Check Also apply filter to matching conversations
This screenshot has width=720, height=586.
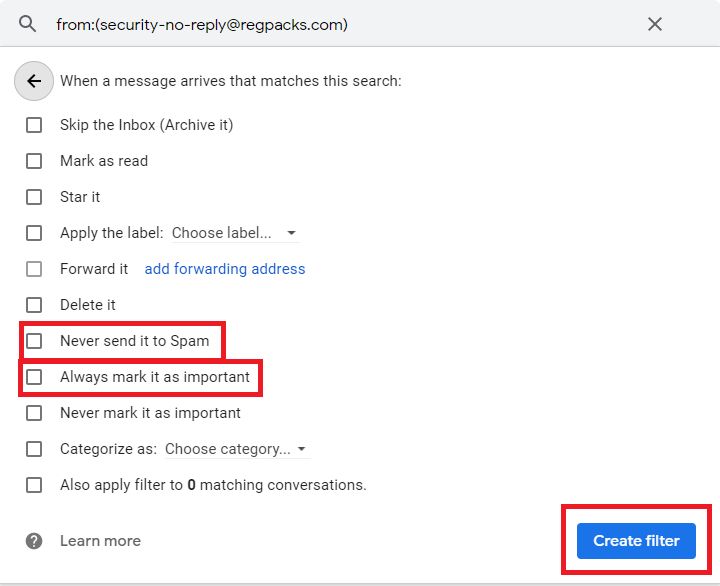coord(34,485)
